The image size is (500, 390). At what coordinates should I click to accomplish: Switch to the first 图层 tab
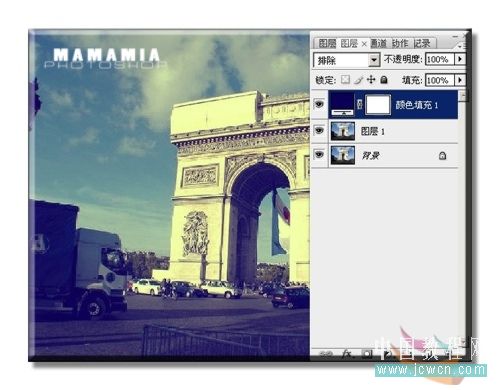[x=327, y=43]
